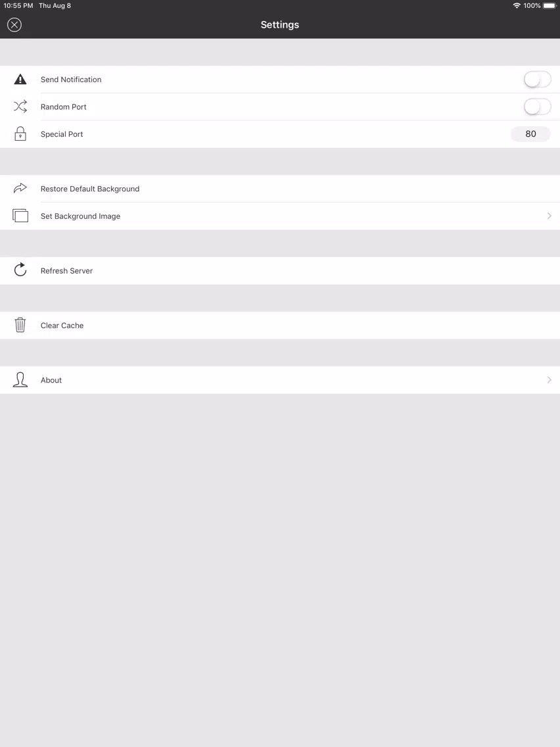This screenshot has width=560, height=747.
Task: Click the Special Port padlock icon
Action: pos(20,134)
